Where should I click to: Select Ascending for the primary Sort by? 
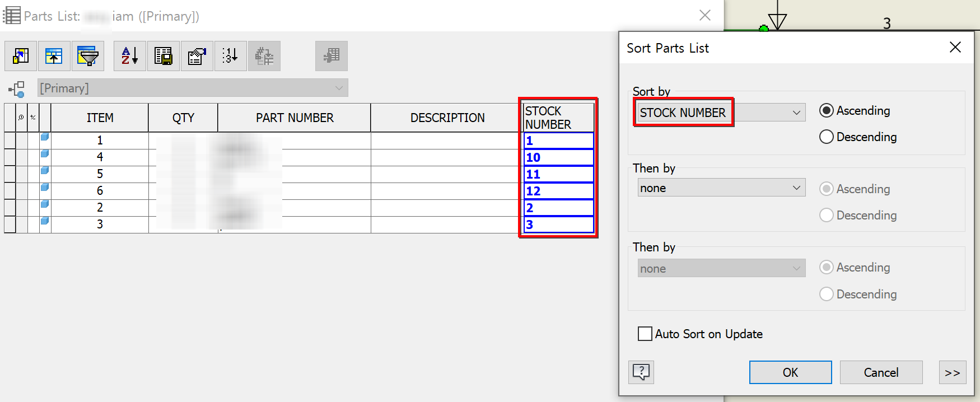(x=827, y=111)
